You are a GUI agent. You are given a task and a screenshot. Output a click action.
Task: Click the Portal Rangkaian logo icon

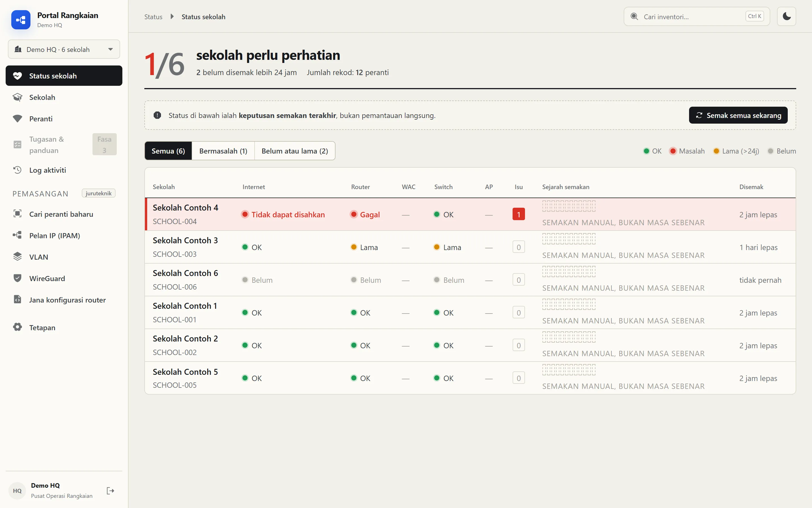point(21,20)
